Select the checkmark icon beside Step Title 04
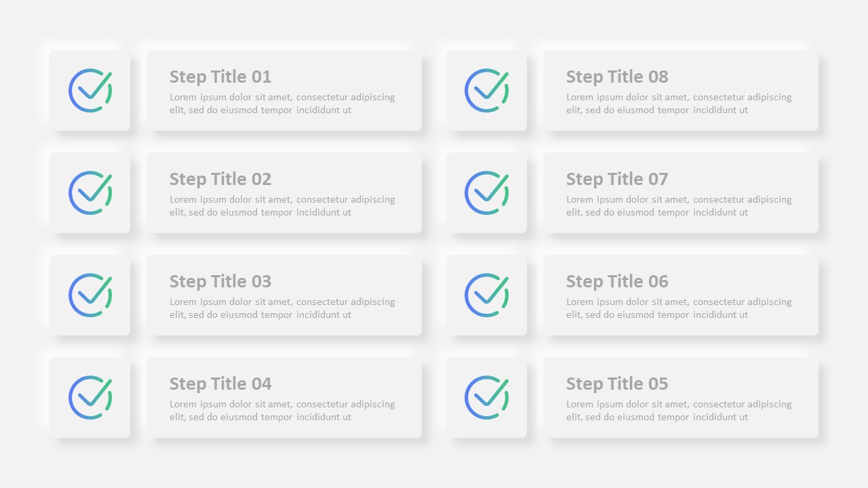 [x=90, y=398]
